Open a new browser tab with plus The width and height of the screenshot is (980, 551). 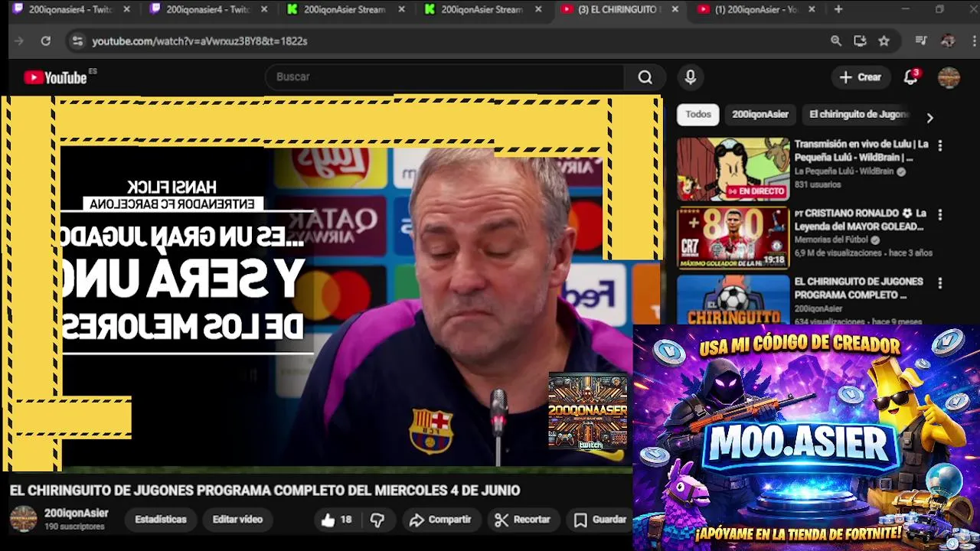[838, 9]
